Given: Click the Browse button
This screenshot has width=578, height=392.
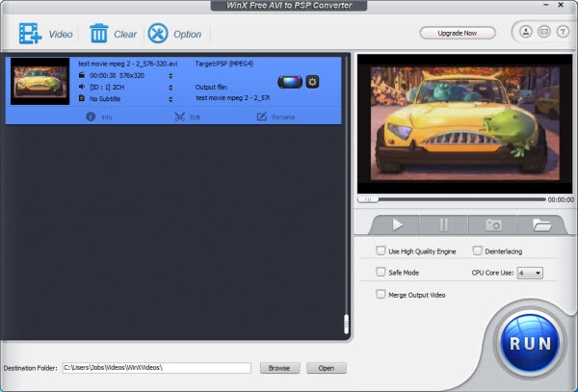Looking at the screenshot, I should point(278,368).
